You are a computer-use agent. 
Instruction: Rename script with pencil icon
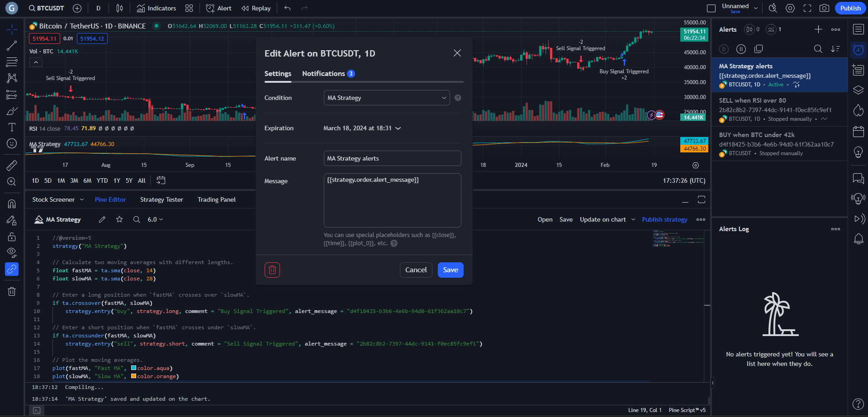coord(102,219)
